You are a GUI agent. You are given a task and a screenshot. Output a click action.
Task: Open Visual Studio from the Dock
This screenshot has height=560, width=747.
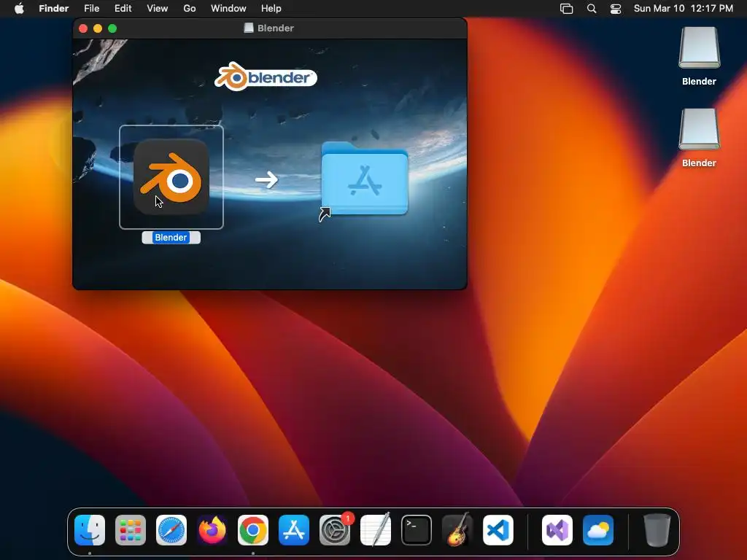point(557,530)
